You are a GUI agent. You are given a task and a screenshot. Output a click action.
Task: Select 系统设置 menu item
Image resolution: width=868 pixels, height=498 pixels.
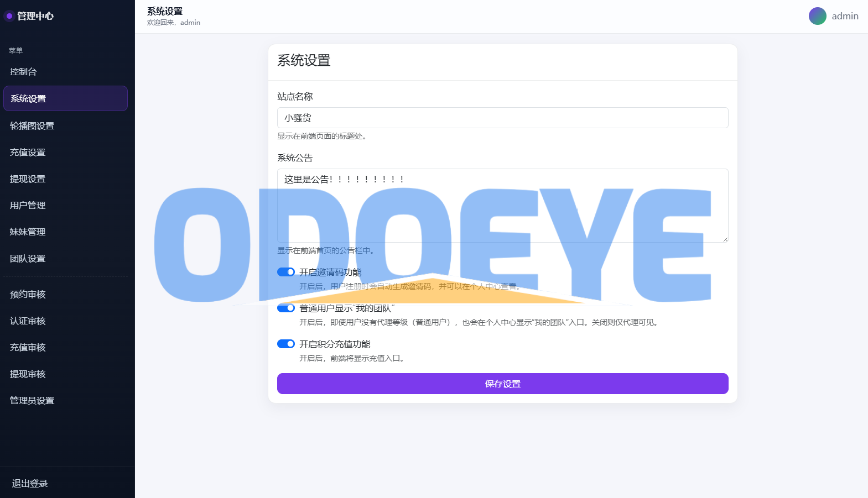65,98
